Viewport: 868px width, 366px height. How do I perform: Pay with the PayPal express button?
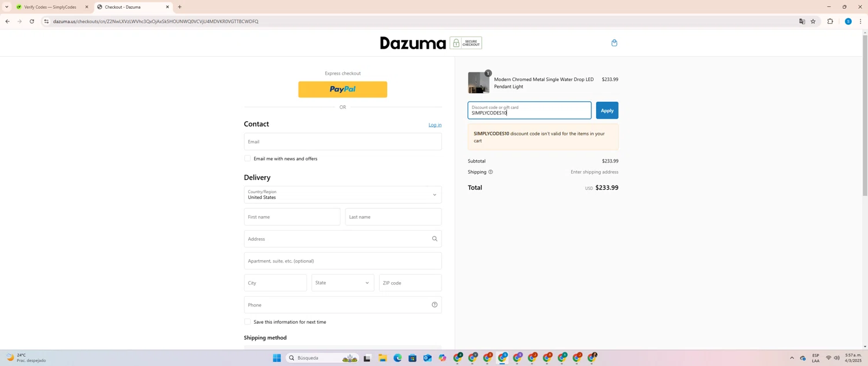pos(343,90)
